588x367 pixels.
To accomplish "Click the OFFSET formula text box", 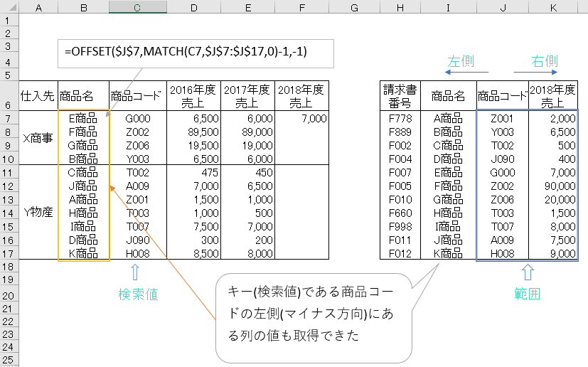I will 196,53.
